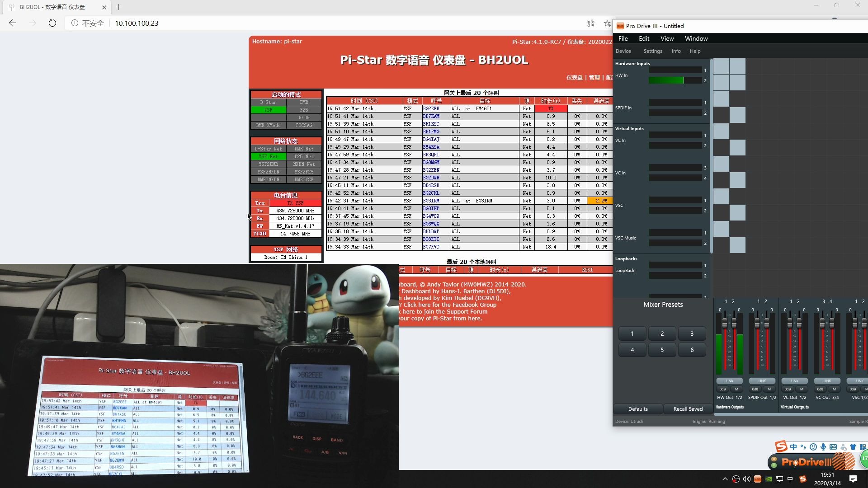Click the Sogou S icon in taskbar tray
Viewport: 868px width, 488px height.
click(x=803, y=479)
